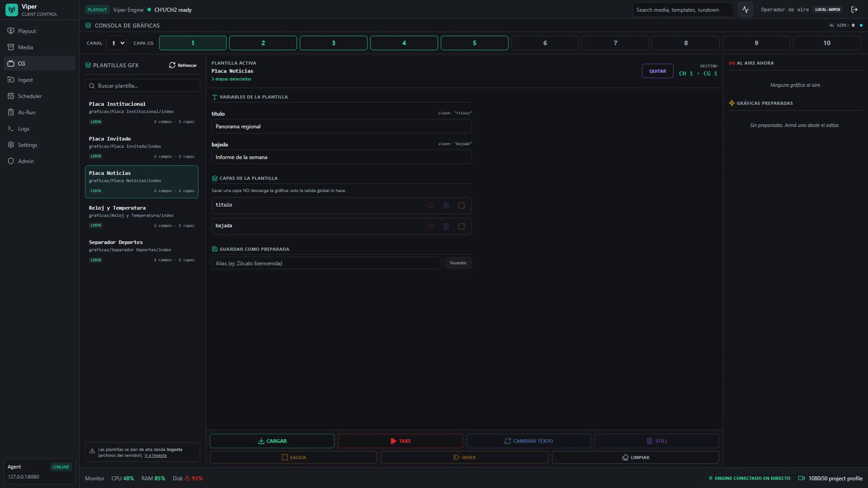Screen dimensions: 868x488
Task: Play the bajada layer
Action: 431,226
